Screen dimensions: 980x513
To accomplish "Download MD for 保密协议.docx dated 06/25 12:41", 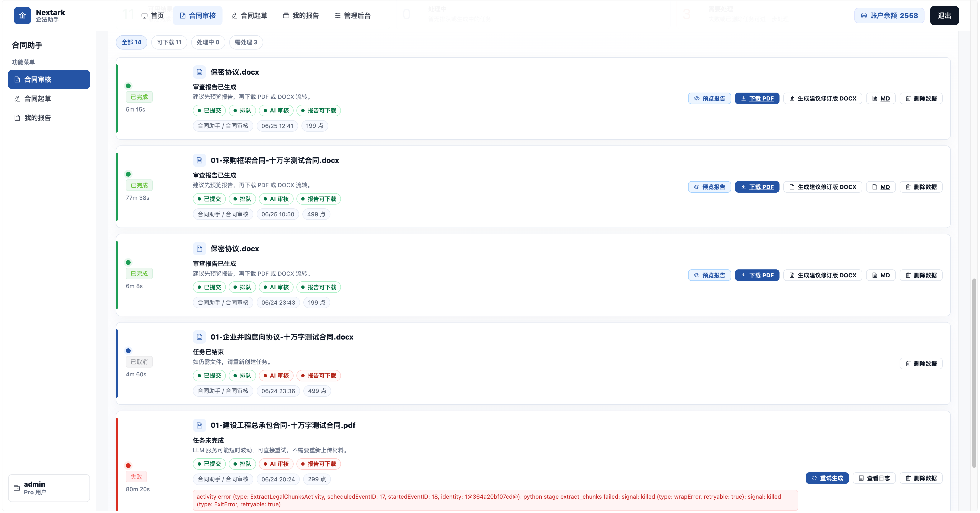I will [x=881, y=99].
